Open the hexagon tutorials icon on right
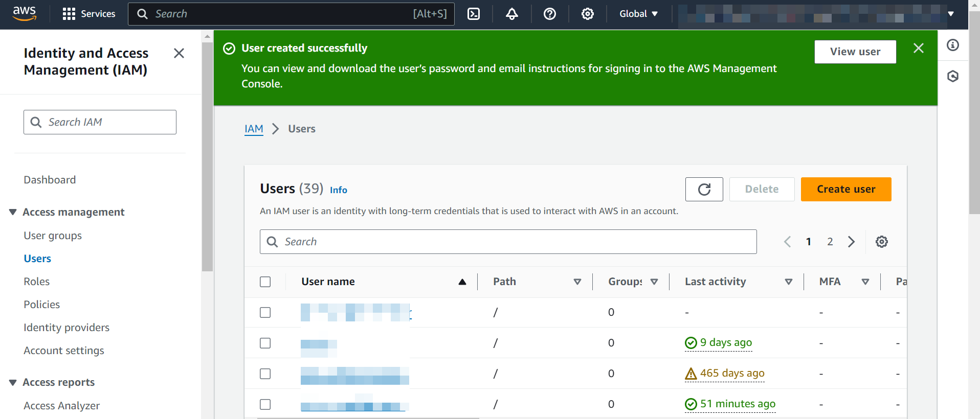This screenshot has width=980, height=419. tap(953, 76)
